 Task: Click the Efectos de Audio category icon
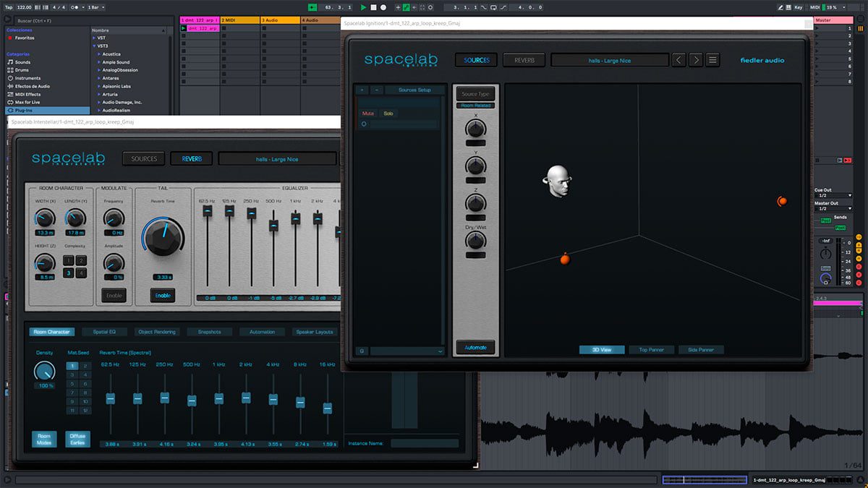10,86
